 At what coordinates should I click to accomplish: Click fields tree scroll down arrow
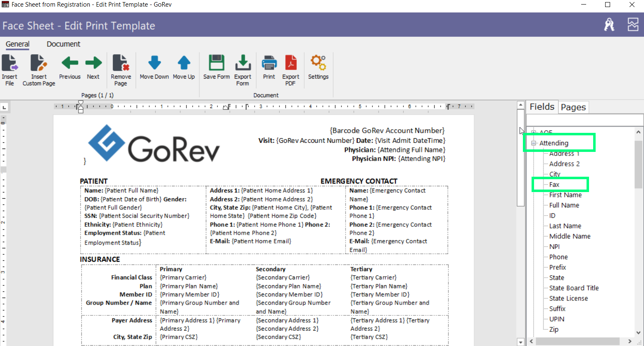[x=638, y=332]
